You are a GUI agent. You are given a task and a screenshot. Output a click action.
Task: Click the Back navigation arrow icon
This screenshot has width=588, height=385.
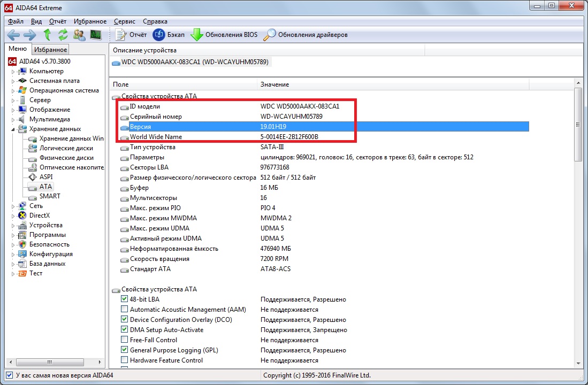point(13,35)
